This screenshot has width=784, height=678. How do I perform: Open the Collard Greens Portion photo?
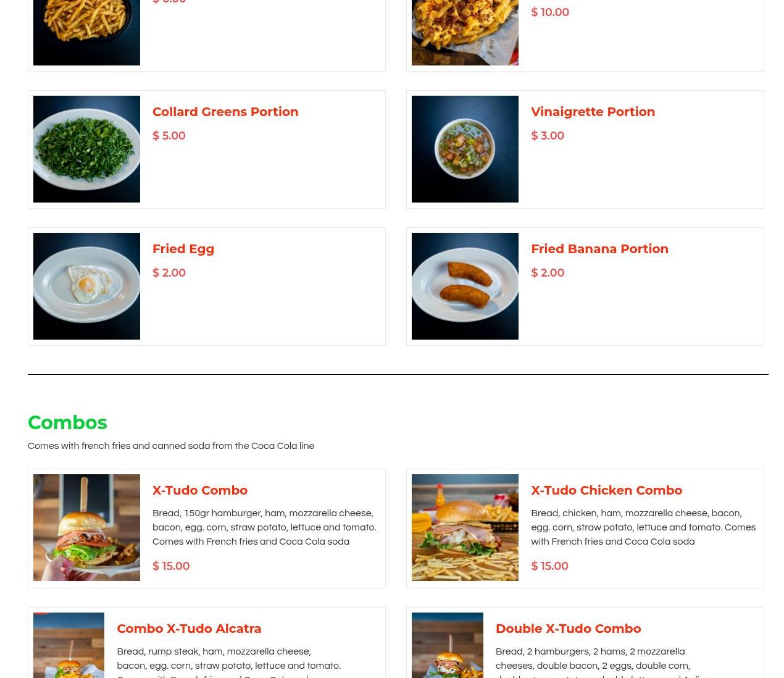click(86, 149)
